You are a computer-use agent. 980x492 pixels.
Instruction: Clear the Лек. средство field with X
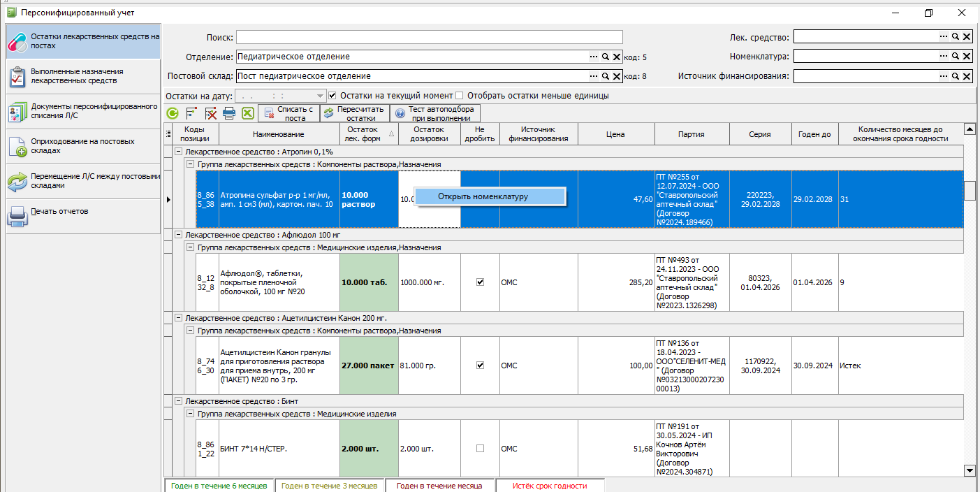pos(967,37)
